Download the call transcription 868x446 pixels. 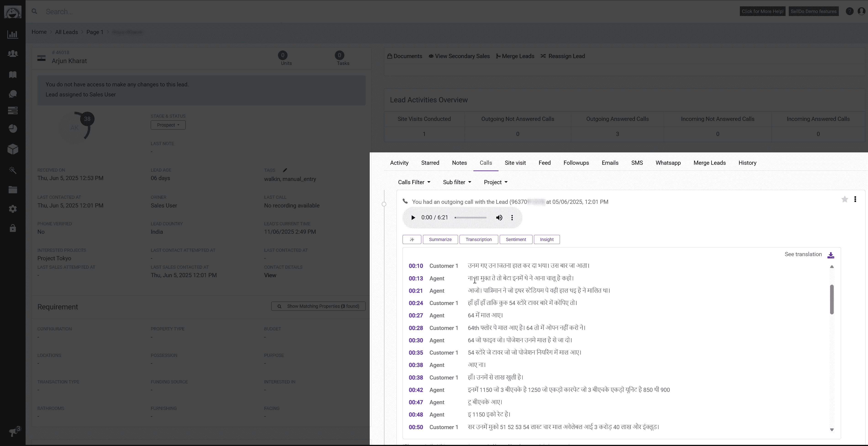831,255
